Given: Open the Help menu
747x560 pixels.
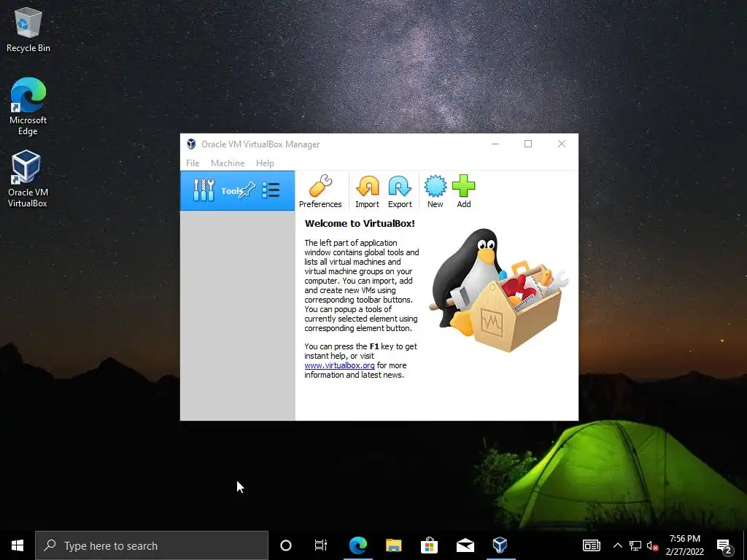Looking at the screenshot, I should pyautogui.click(x=265, y=163).
